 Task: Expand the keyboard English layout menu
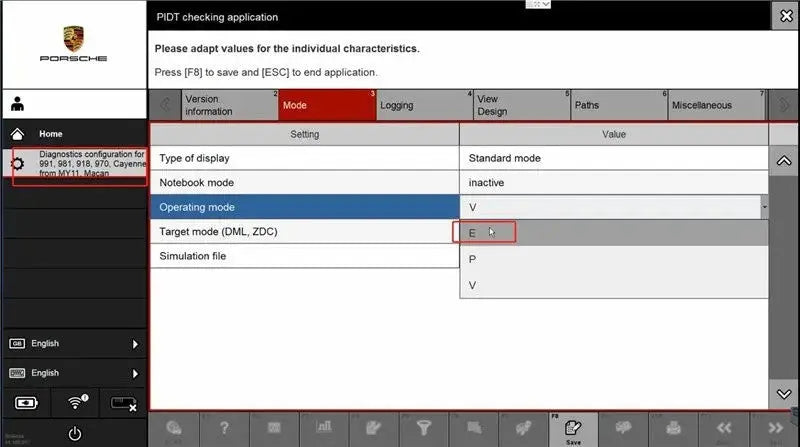point(74,373)
